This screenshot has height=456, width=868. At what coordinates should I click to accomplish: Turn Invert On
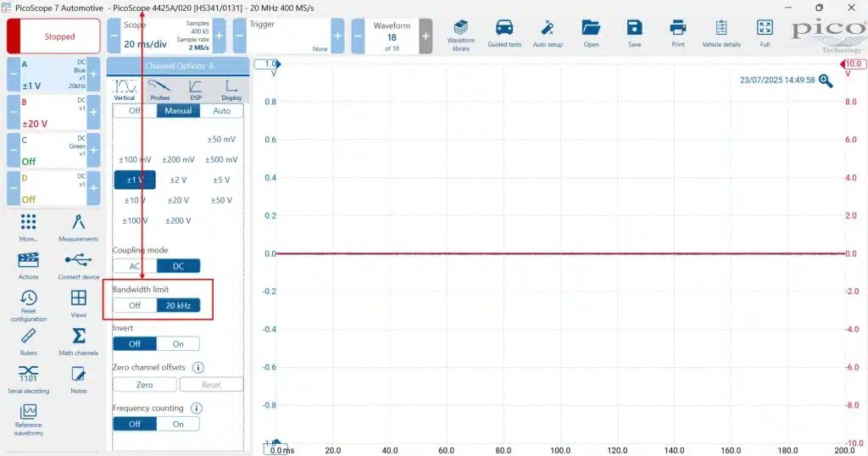pos(178,344)
